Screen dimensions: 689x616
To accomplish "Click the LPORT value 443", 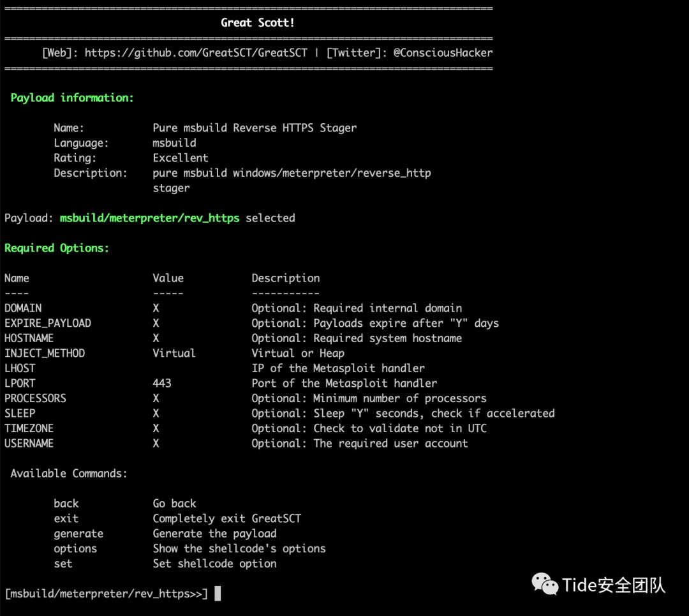I will point(162,384).
